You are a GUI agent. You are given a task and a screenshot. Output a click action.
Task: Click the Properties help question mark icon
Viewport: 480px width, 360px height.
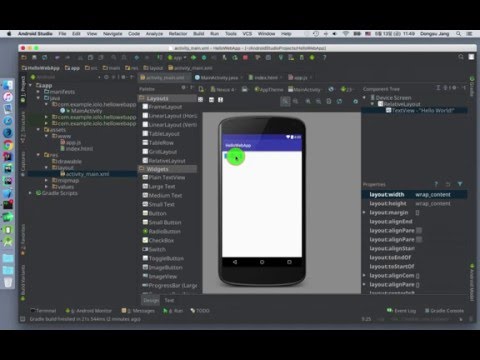coord(436,184)
